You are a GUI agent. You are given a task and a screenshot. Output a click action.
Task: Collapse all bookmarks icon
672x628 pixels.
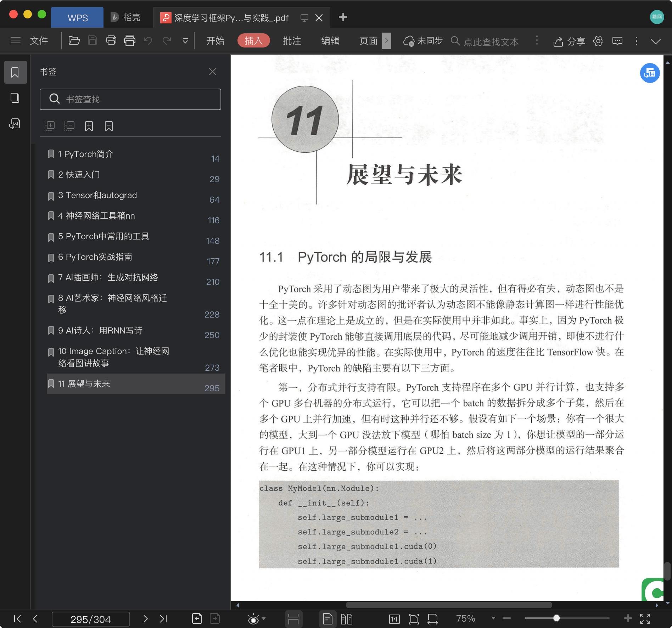pyautogui.click(x=69, y=126)
